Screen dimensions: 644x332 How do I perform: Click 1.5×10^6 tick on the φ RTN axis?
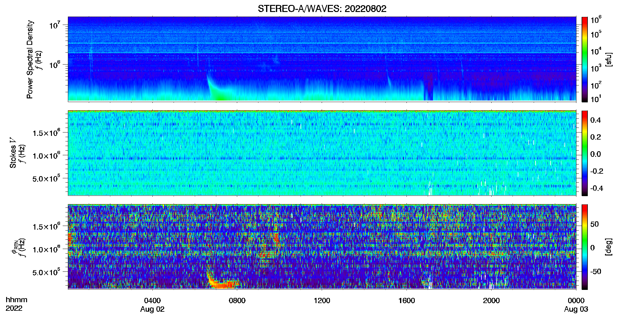(x=46, y=226)
